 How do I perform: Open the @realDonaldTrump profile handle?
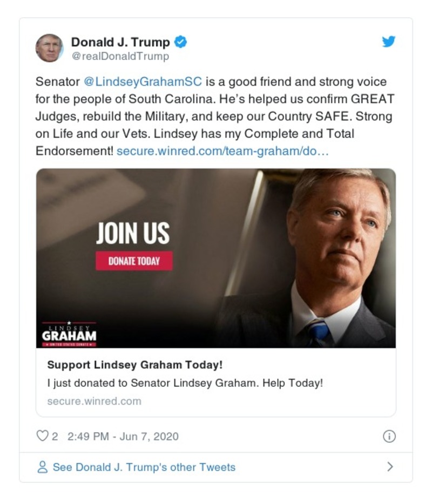(x=119, y=54)
